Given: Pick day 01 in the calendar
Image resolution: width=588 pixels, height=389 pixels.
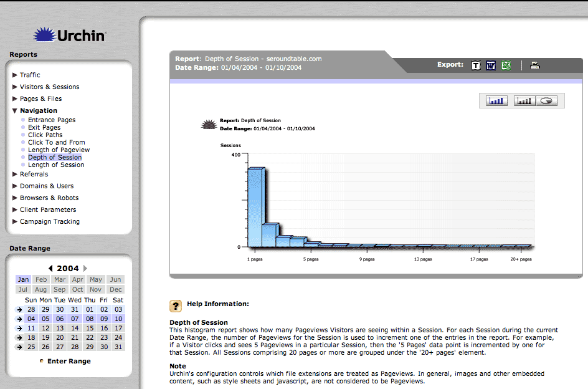Looking at the screenshot, I should pyautogui.click(x=90, y=309).
